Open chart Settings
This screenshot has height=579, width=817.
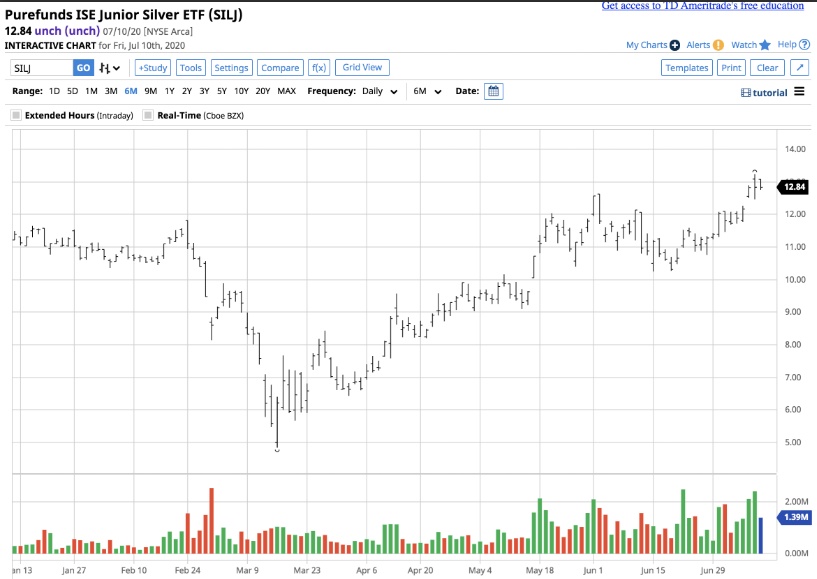[231, 68]
